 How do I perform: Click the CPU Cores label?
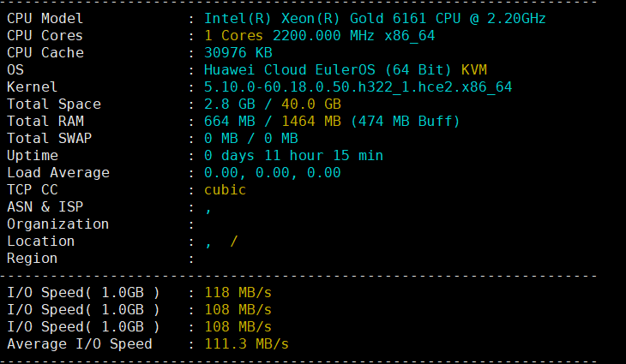click(45, 35)
